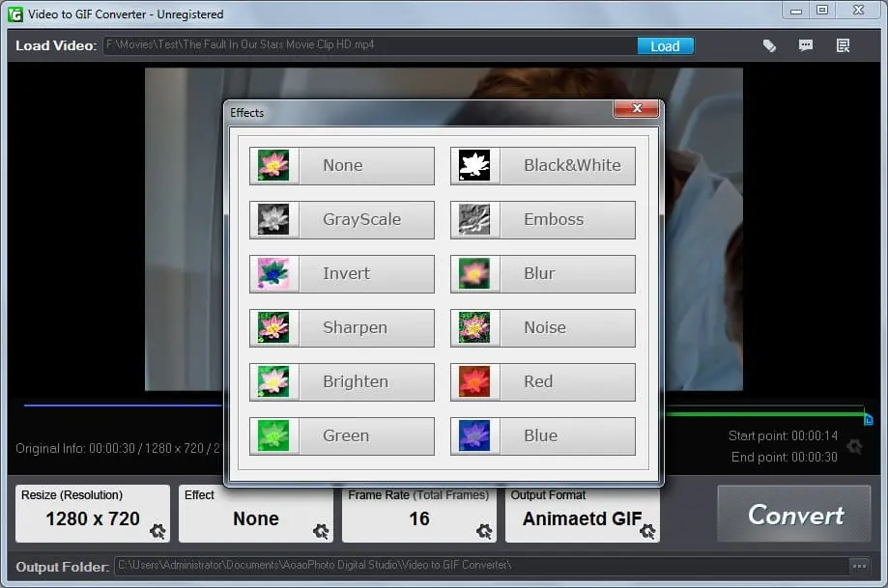Screen dimensions: 888x588
Task: Click the Animaetd GIF output format value
Action: tap(583, 518)
